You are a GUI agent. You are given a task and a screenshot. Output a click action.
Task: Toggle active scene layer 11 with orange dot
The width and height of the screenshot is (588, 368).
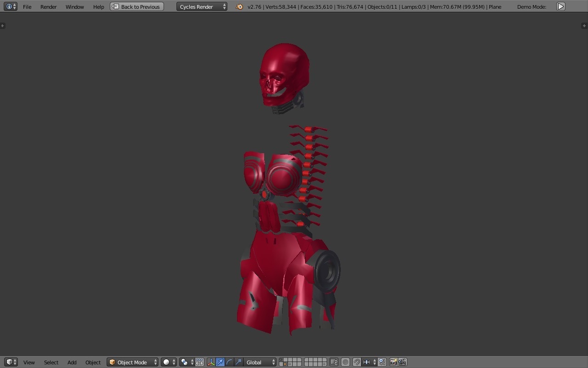(285, 364)
